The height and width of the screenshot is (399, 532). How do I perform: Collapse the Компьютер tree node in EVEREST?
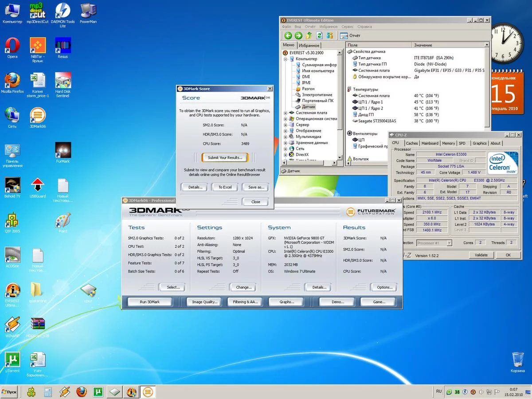pyautogui.click(x=286, y=59)
